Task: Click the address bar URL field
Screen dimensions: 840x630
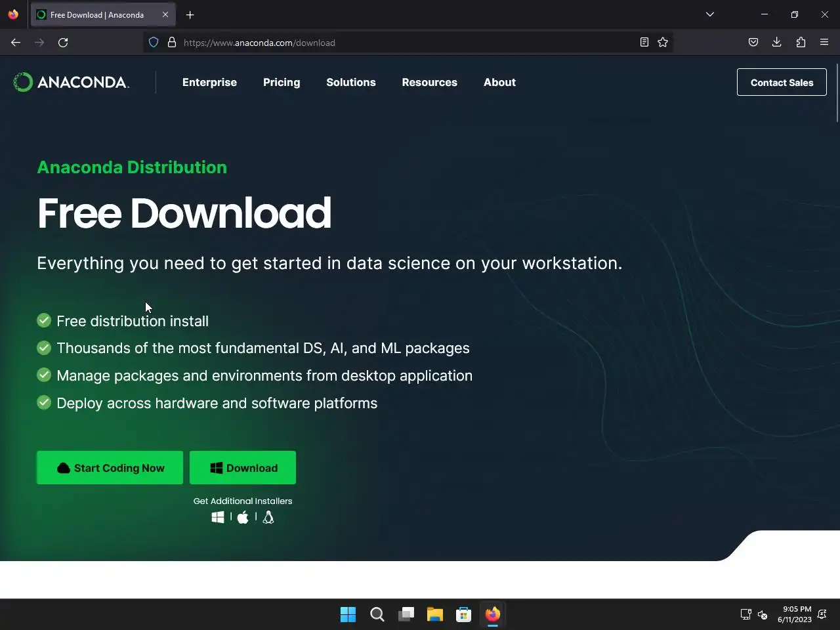Action: 407,43
